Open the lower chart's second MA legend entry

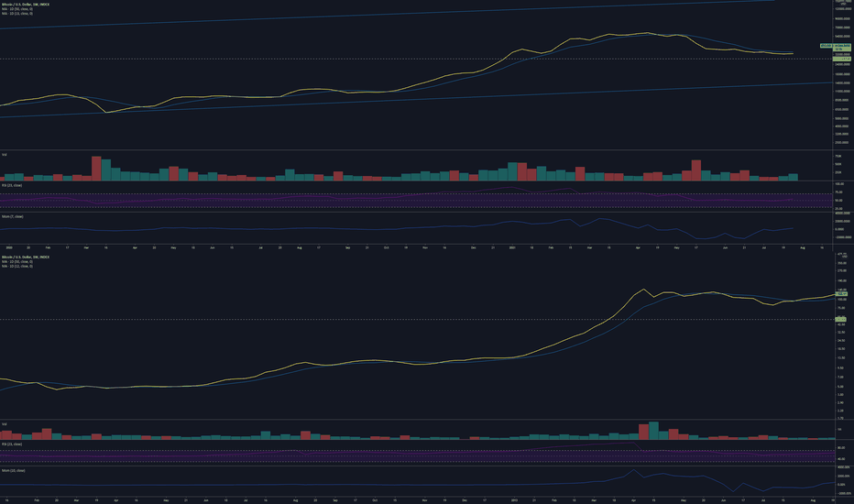pos(17,266)
